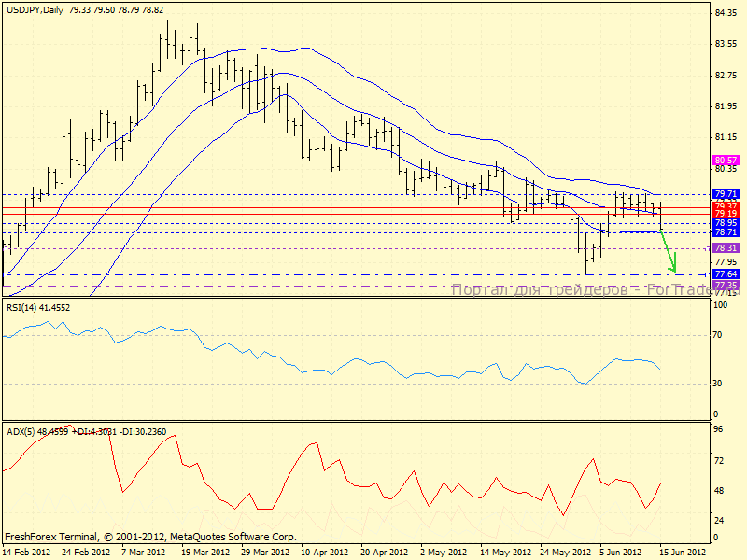Click the blue 78.71 price label
747x560 pixels.
coord(726,231)
